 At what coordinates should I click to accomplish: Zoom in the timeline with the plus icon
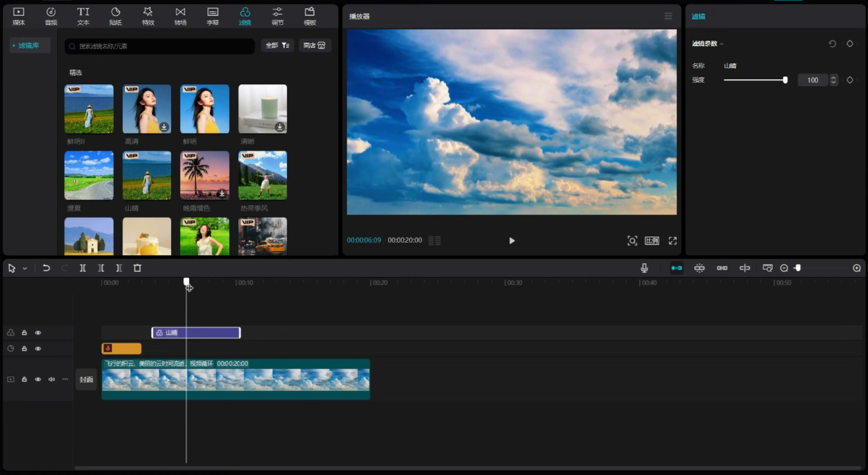[x=857, y=268]
